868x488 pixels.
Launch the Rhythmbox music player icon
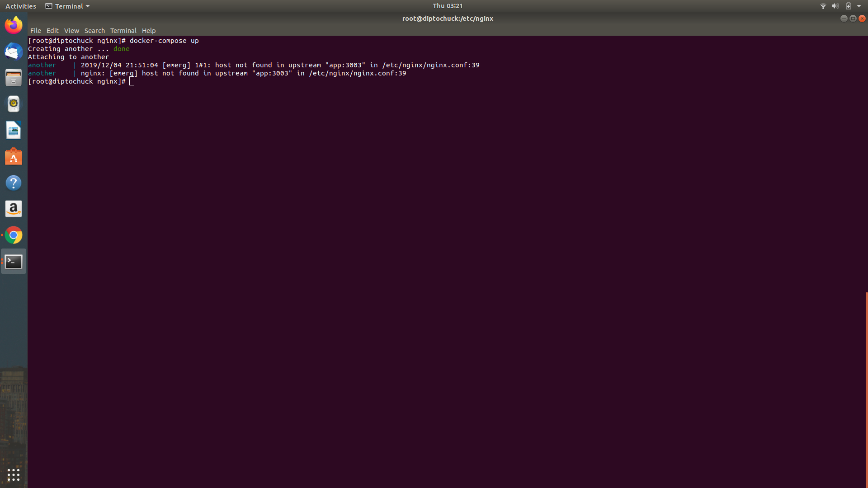click(x=13, y=104)
